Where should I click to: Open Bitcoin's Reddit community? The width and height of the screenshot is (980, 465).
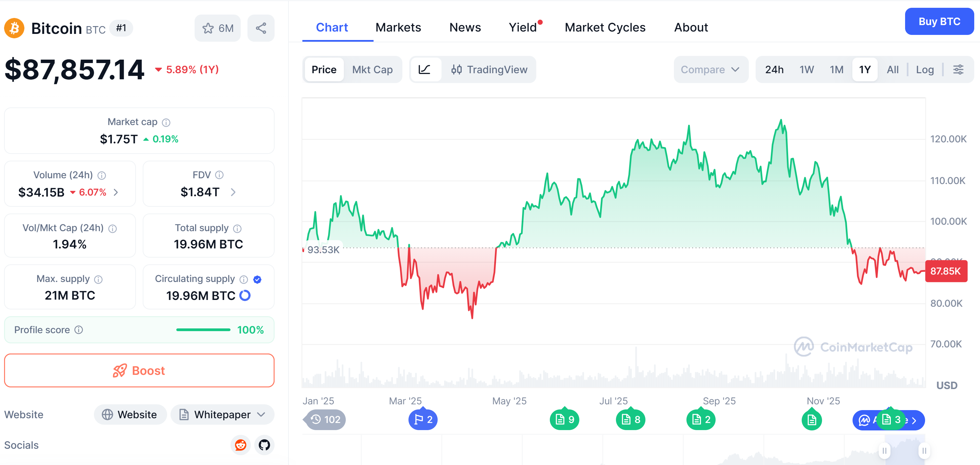(x=240, y=445)
